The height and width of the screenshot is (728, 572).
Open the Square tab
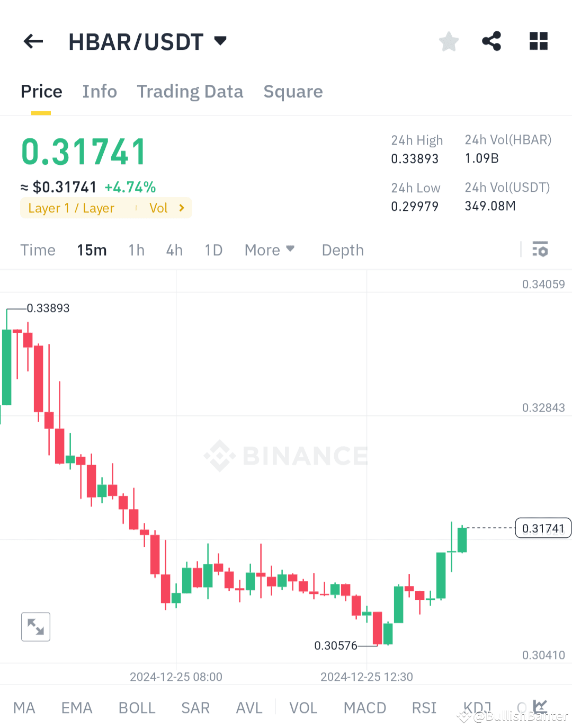tap(293, 91)
